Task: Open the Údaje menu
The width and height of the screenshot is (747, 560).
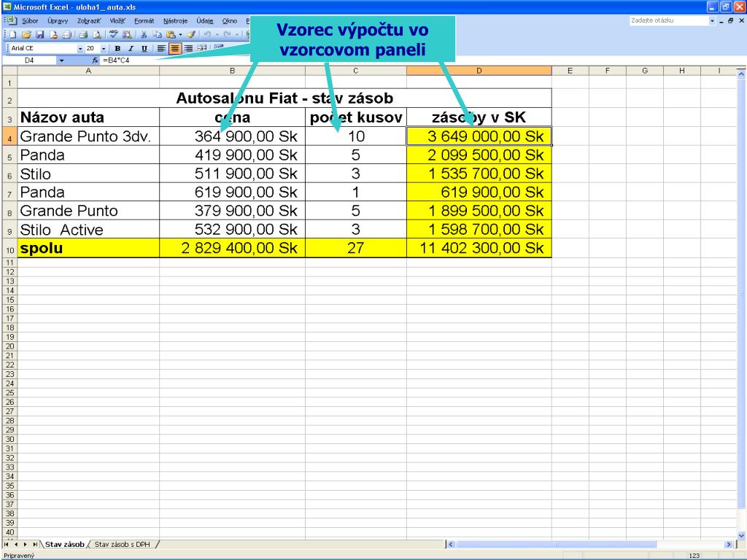Action: tap(205, 21)
